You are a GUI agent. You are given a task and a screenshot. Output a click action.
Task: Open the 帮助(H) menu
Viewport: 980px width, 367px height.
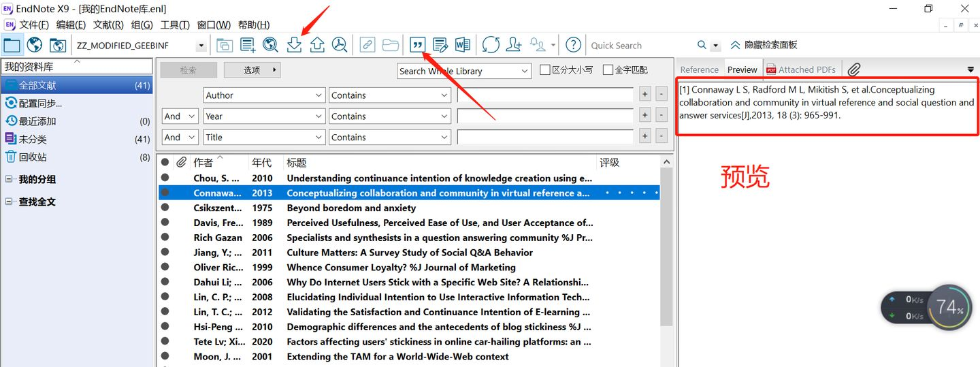(x=254, y=25)
